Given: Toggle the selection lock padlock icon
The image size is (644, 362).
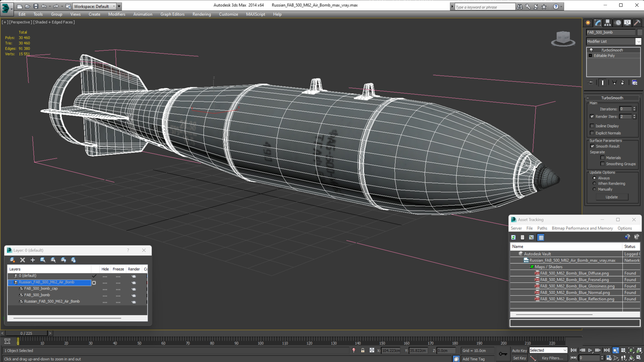Looking at the screenshot, I should (x=363, y=350).
